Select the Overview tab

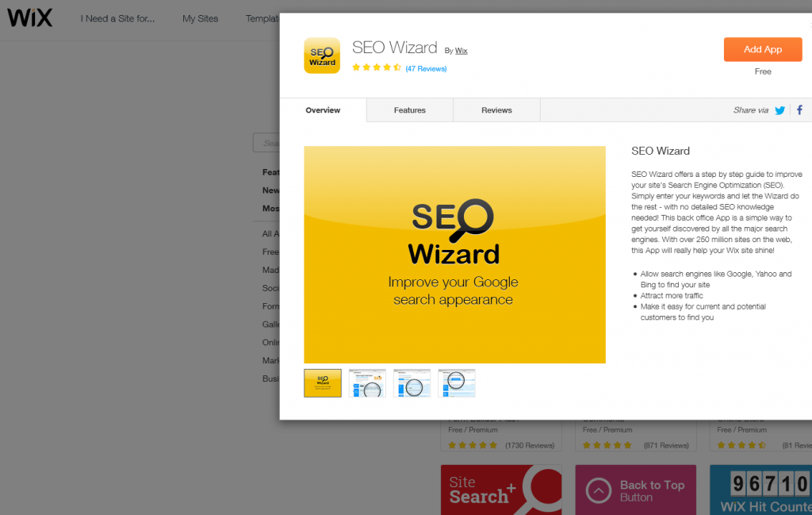(x=322, y=110)
